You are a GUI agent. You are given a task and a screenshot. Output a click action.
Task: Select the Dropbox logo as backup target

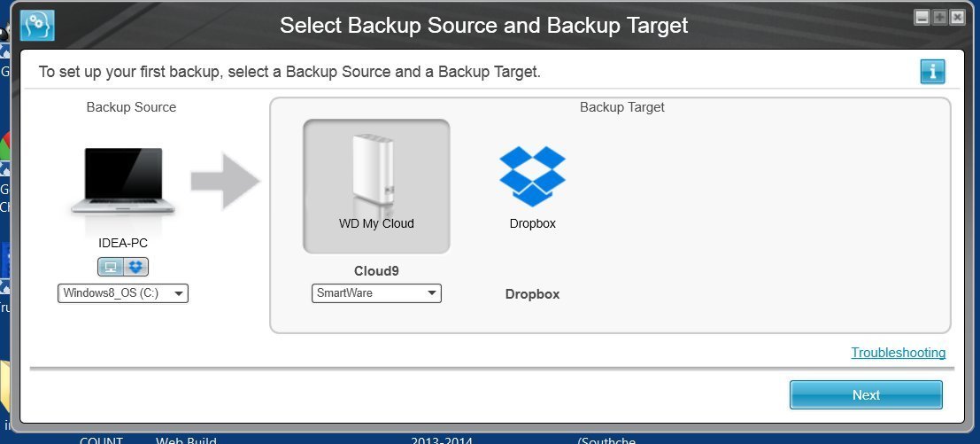tap(533, 176)
